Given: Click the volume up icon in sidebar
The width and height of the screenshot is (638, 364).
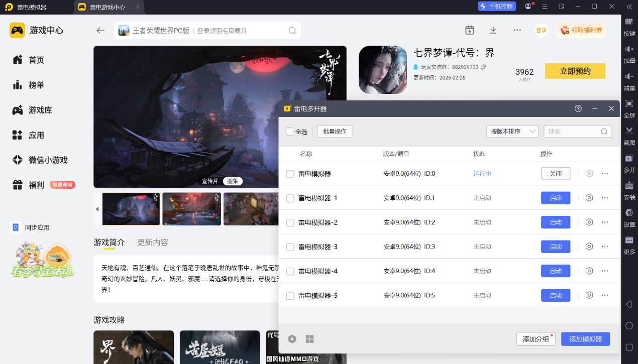Looking at the screenshot, I should (x=629, y=49).
